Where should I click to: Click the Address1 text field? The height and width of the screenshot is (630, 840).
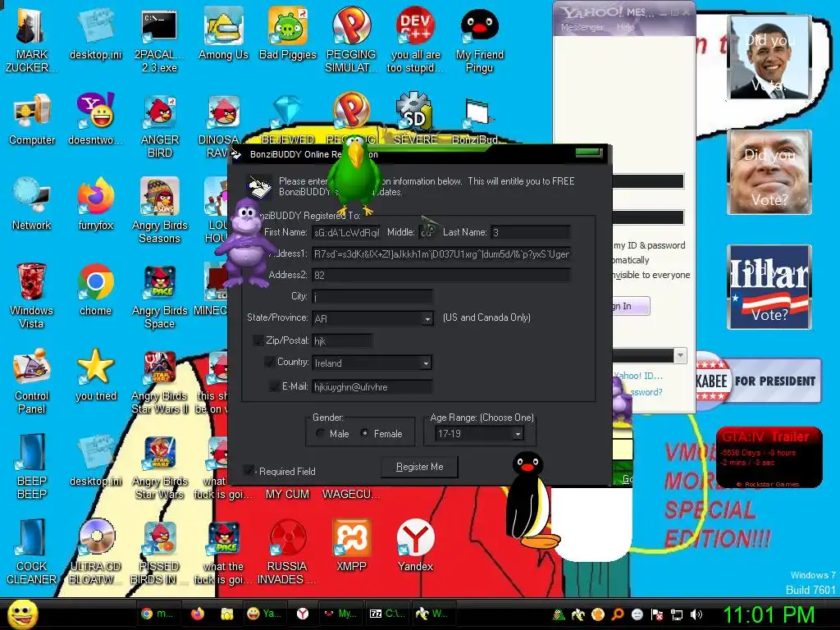click(x=441, y=254)
